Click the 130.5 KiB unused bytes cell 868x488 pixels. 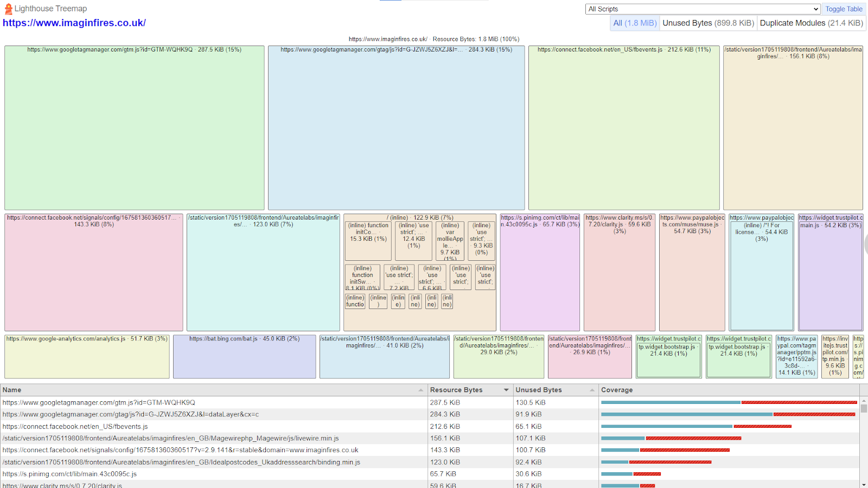[x=556, y=402]
